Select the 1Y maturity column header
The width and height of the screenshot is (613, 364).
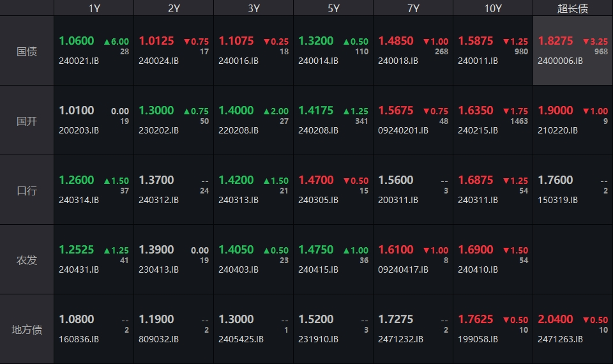click(x=94, y=8)
